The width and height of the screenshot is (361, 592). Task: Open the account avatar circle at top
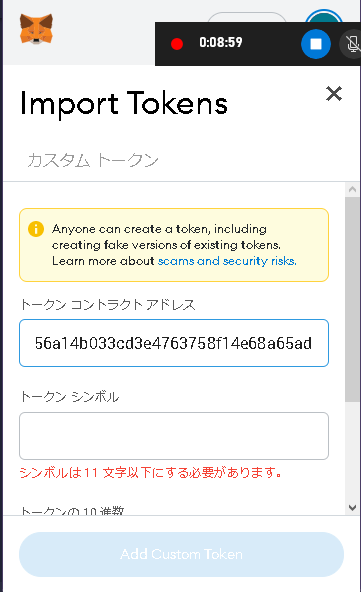point(324,16)
